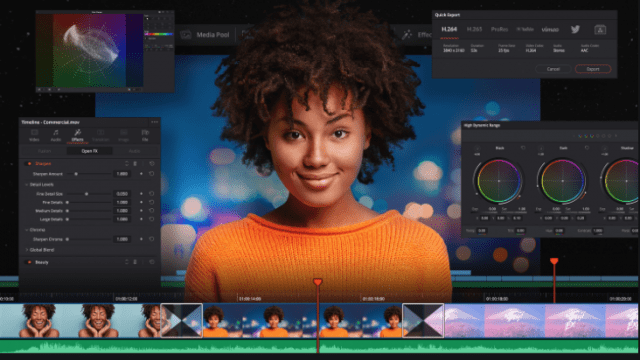Edit the Sharpen Amount value field

(x=122, y=174)
